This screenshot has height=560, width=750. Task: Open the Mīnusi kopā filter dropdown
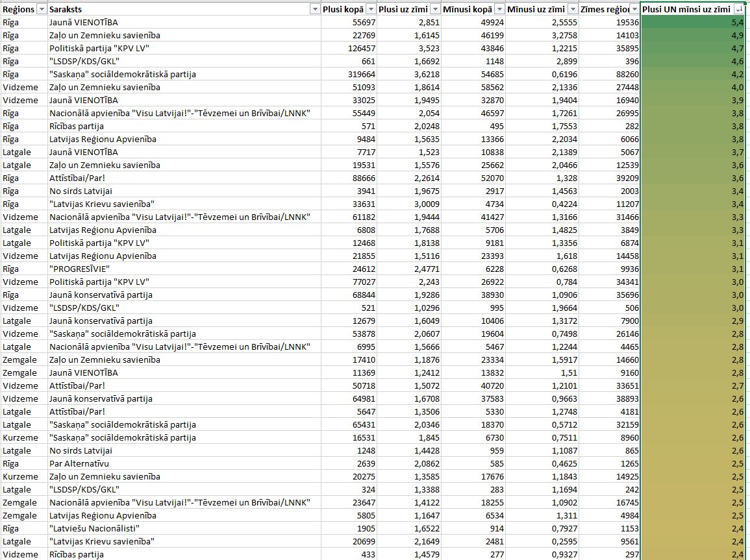click(x=499, y=9)
